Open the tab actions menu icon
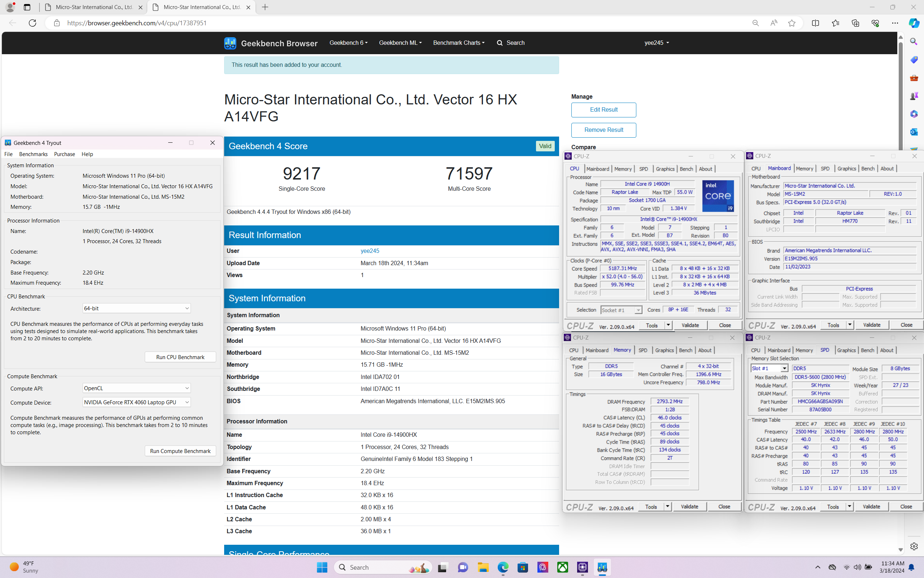The height and width of the screenshot is (578, 924). [27, 7]
